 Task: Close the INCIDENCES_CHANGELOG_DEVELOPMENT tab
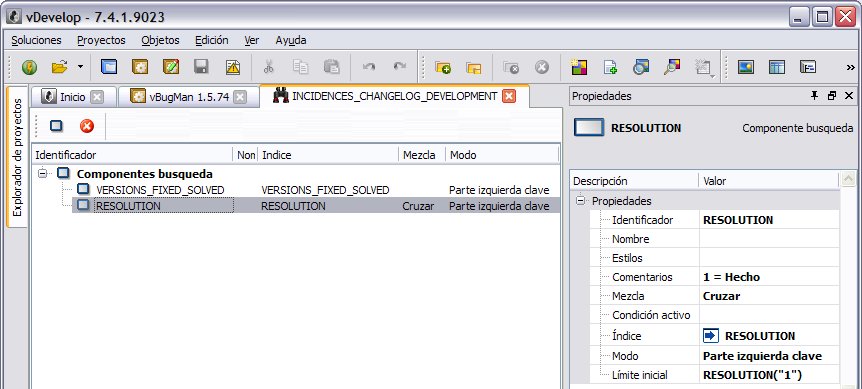[x=510, y=96]
